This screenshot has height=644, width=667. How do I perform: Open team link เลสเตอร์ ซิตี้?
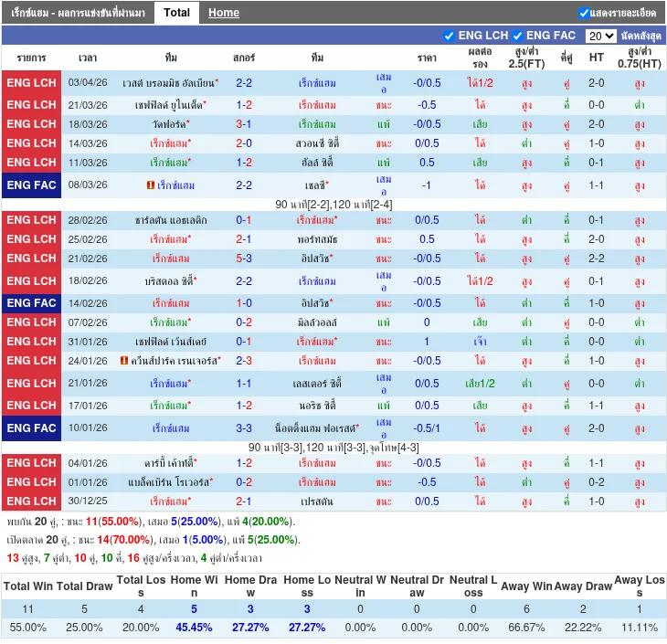pos(317,384)
